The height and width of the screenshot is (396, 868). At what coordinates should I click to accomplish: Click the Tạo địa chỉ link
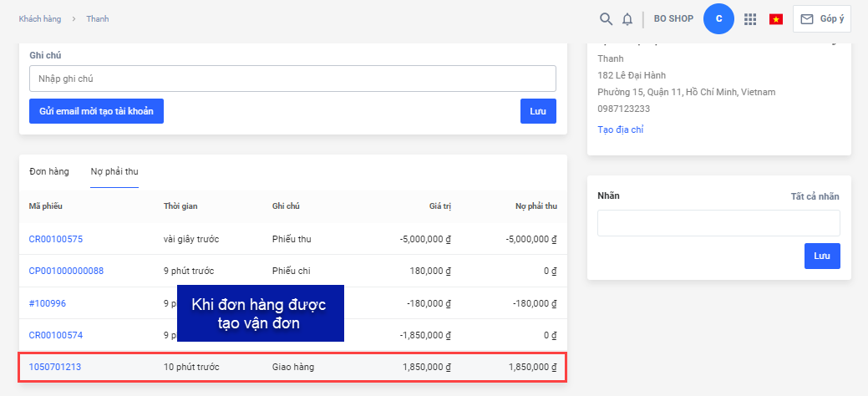click(620, 129)
